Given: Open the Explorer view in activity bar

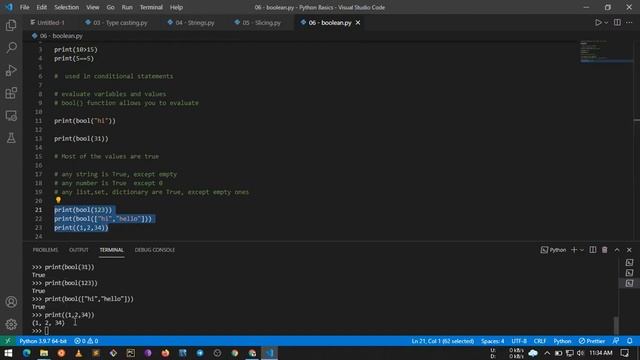Looking at the screenshot, I should 11,25.
